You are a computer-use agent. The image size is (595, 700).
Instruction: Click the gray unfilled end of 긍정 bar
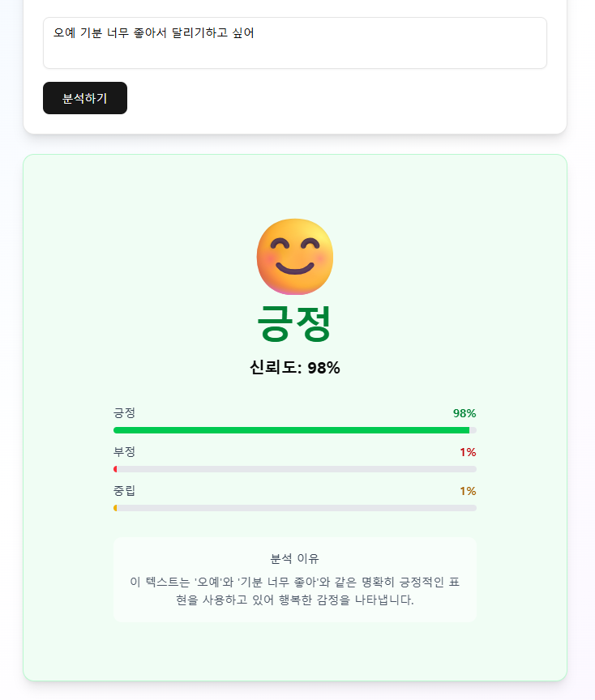click(473, 430)
